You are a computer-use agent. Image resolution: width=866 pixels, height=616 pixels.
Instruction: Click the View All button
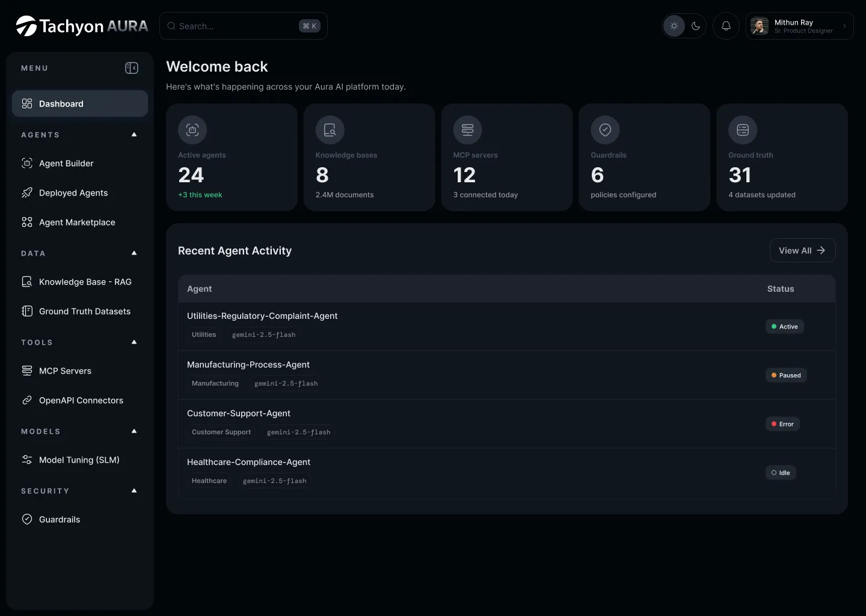coord(802,250)
